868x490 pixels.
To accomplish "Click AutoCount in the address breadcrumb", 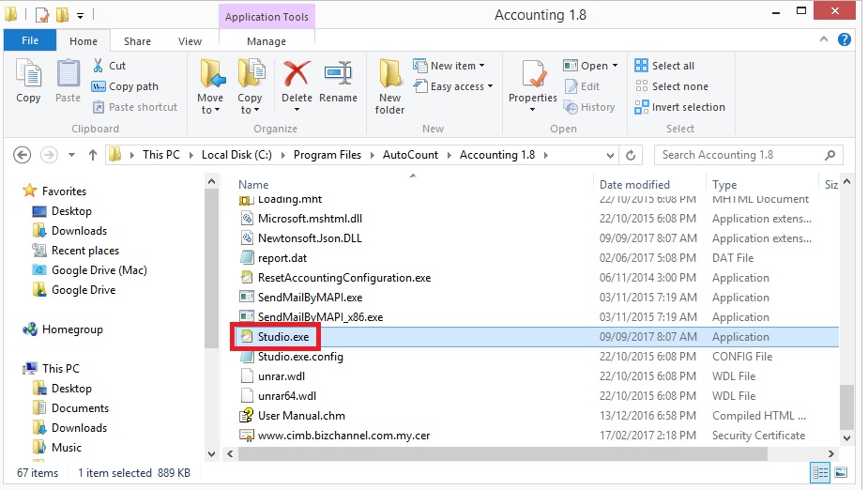I will [408, 155].
